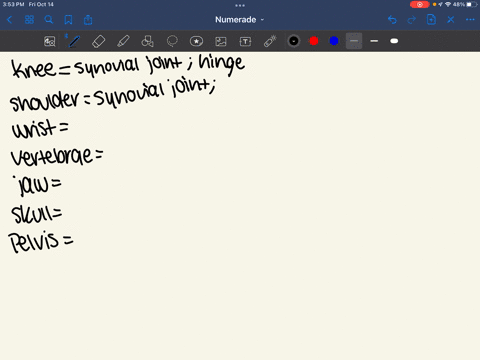Open the search magnifier

(49, 20)
